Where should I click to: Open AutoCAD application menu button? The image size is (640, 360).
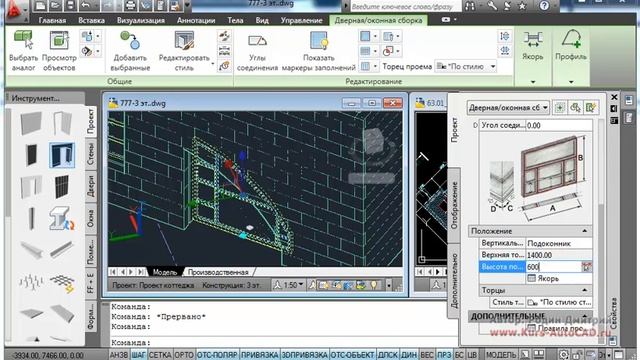point(16,10)
